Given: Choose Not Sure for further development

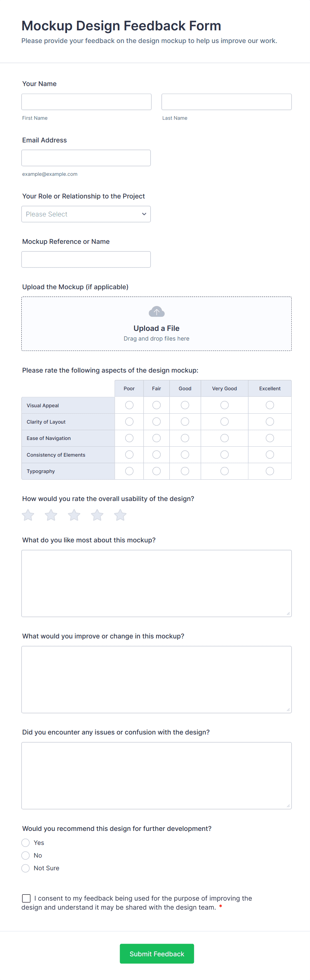Looking at the screenshot, I should coord(25,868).
